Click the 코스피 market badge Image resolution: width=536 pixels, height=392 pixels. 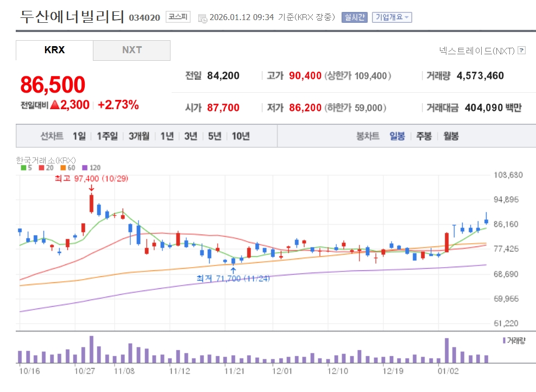pos(178,17)
